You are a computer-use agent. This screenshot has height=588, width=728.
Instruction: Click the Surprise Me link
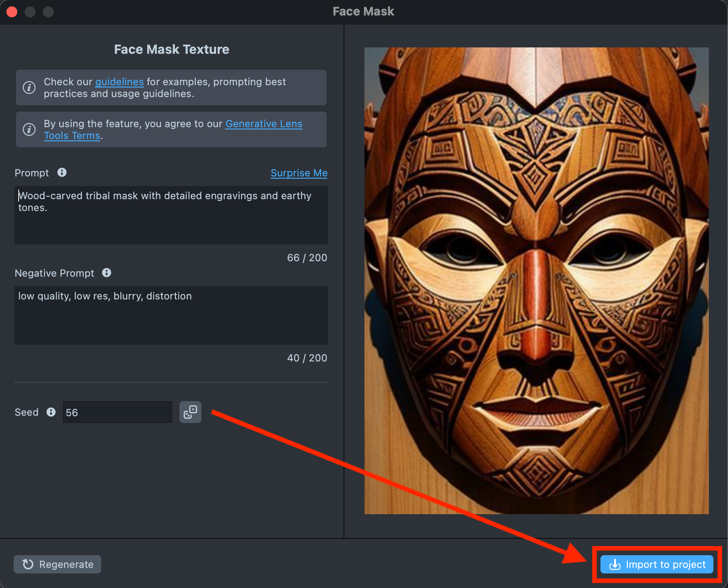(x=299, y=173)
